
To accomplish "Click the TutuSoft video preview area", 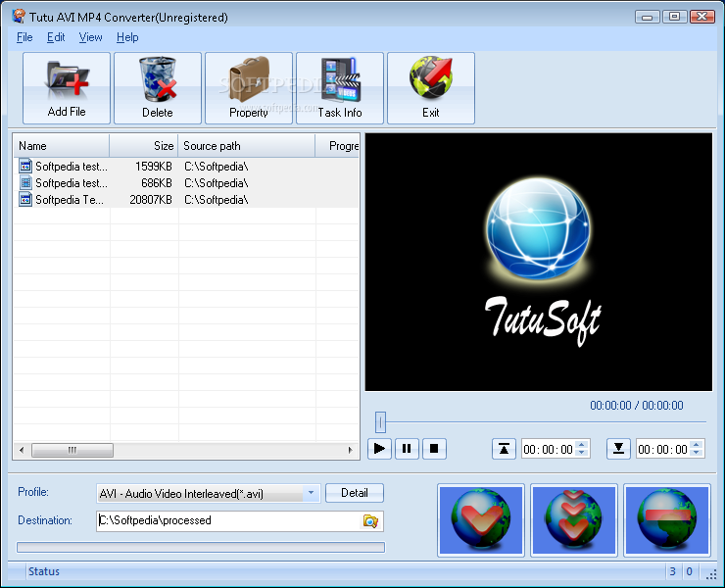I will 539,262.
